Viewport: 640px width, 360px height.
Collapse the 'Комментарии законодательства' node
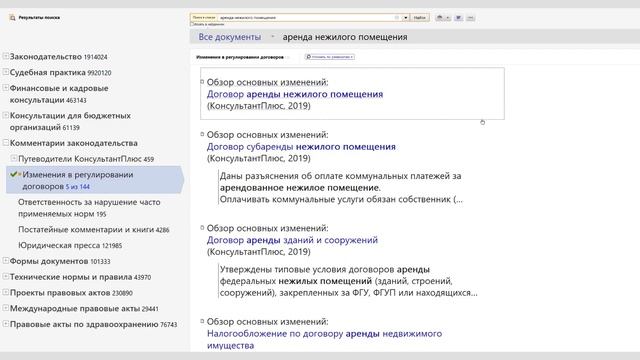pyautogui.click(x=6, y=142)
